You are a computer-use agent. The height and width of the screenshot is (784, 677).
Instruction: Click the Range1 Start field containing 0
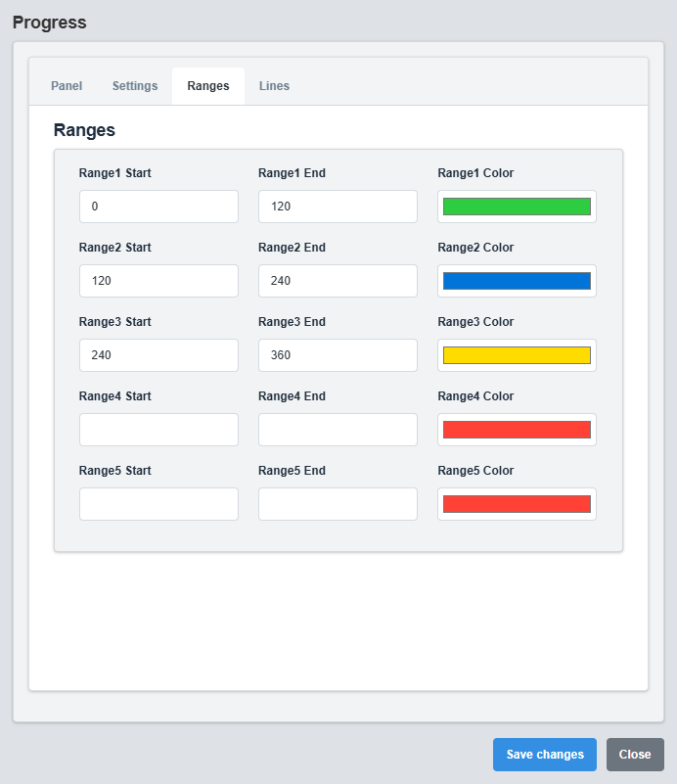(158, 207)
